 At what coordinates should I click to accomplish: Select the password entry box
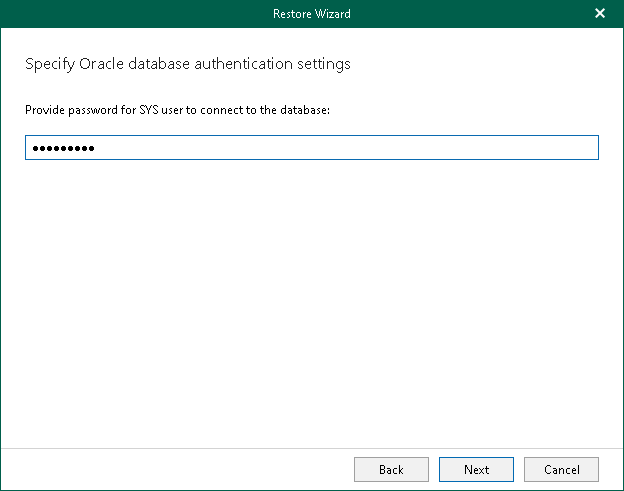click(x=311, y=148)
